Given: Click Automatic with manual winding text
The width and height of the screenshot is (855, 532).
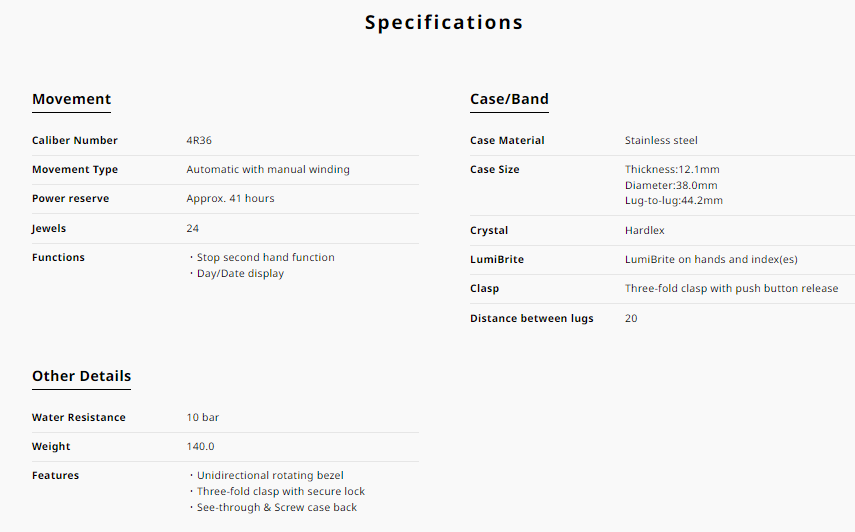Looking at the screenshot, I should 268,170.
